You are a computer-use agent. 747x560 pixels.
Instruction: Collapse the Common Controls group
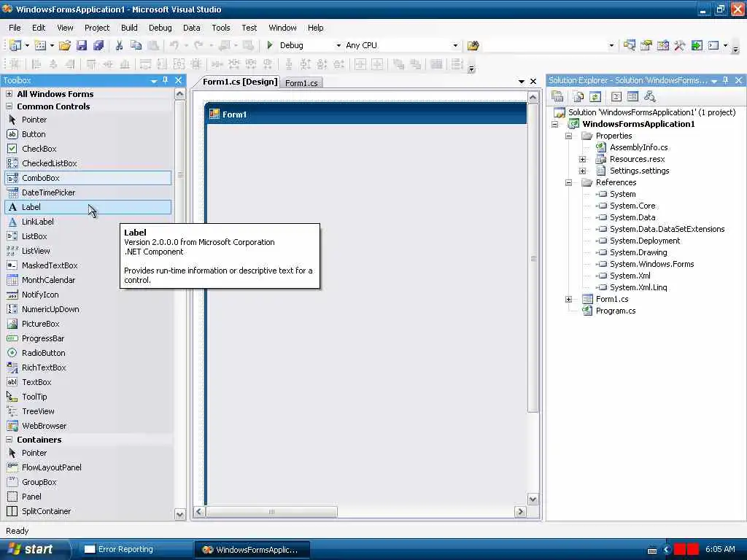click(x=9, y=106)
